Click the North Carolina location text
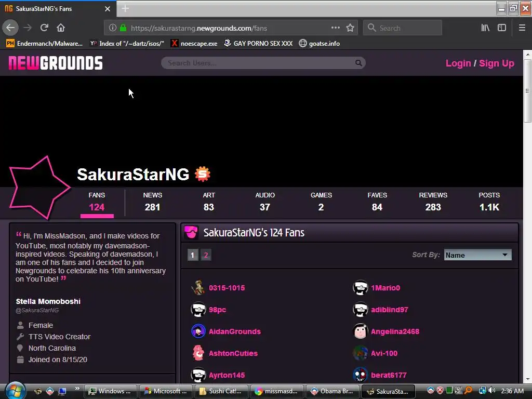532x399 pixels. 52,348
